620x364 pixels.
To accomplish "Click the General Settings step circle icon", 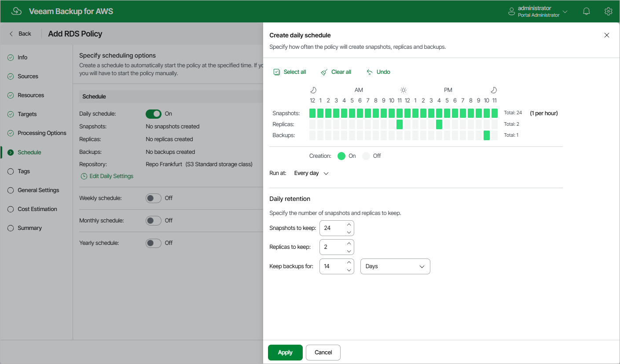I will (x=11, y=190).
